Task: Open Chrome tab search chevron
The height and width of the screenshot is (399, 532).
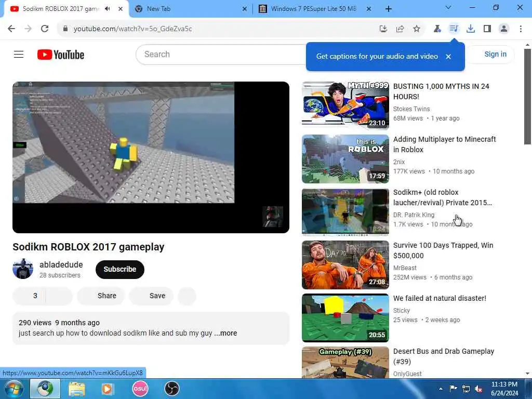Action: [x=448, y=7]
